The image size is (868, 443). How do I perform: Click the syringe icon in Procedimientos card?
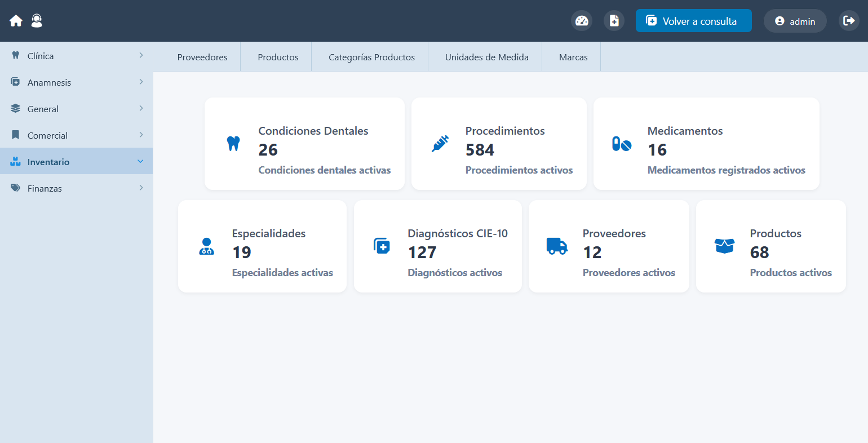coord(440,144)
